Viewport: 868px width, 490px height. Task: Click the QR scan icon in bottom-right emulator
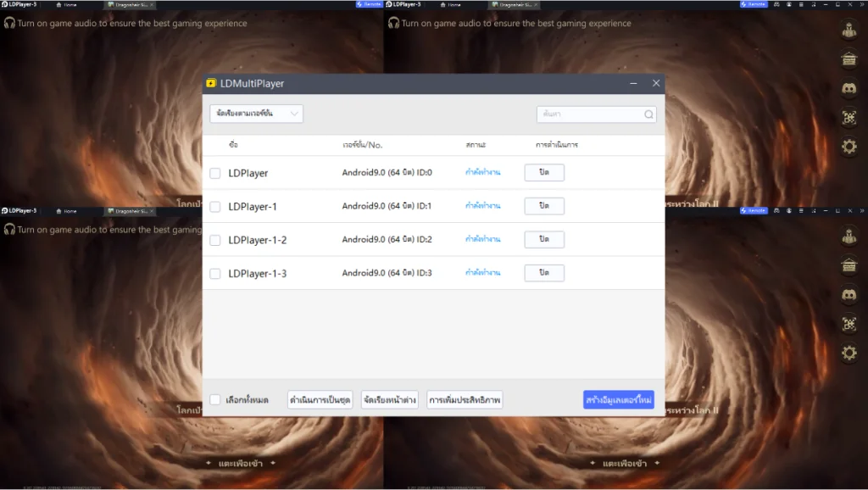pyautogui.click(x=849, y=324)
